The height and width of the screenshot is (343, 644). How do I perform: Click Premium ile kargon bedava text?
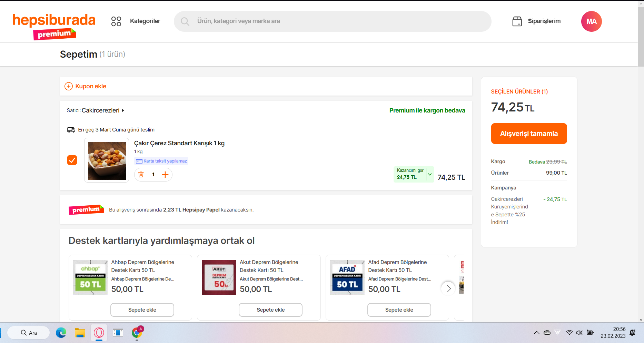click(x=427, y=110)
